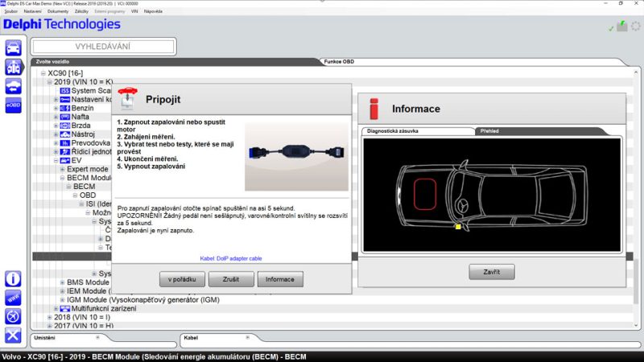Switch to the Přehled tab

pos(490,130)
